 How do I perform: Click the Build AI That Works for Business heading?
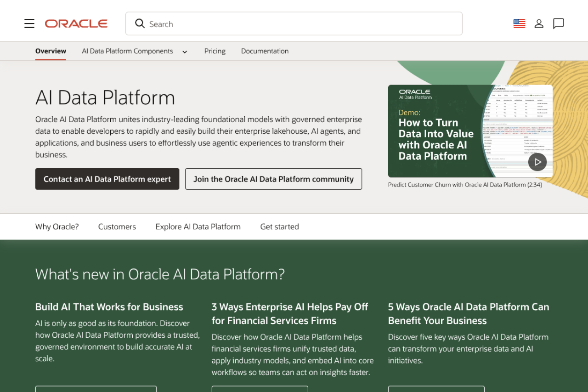[109, 307]
